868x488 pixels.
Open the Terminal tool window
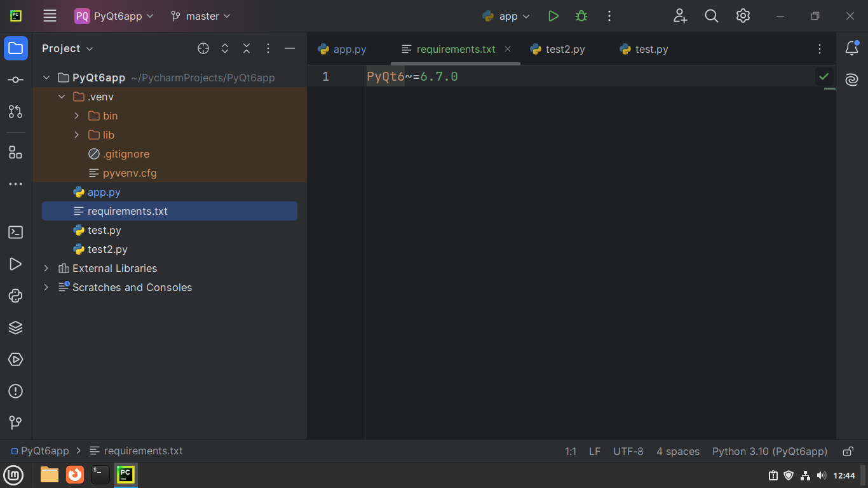(16, 233)
